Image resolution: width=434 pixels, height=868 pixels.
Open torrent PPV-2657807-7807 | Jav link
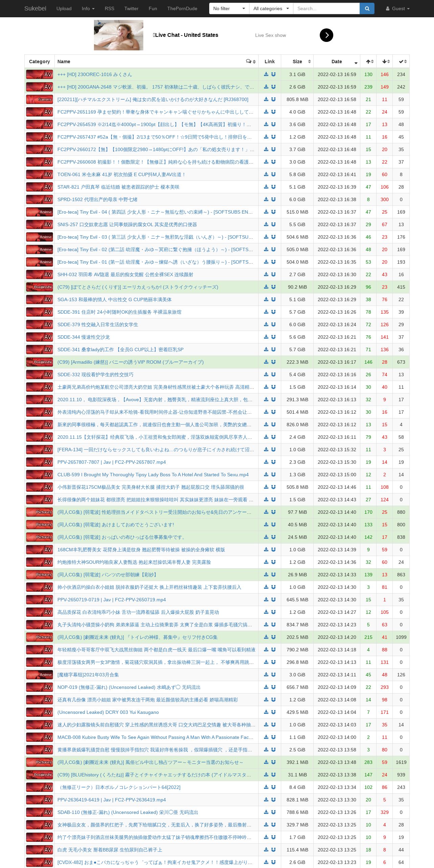tap(112, 462)
